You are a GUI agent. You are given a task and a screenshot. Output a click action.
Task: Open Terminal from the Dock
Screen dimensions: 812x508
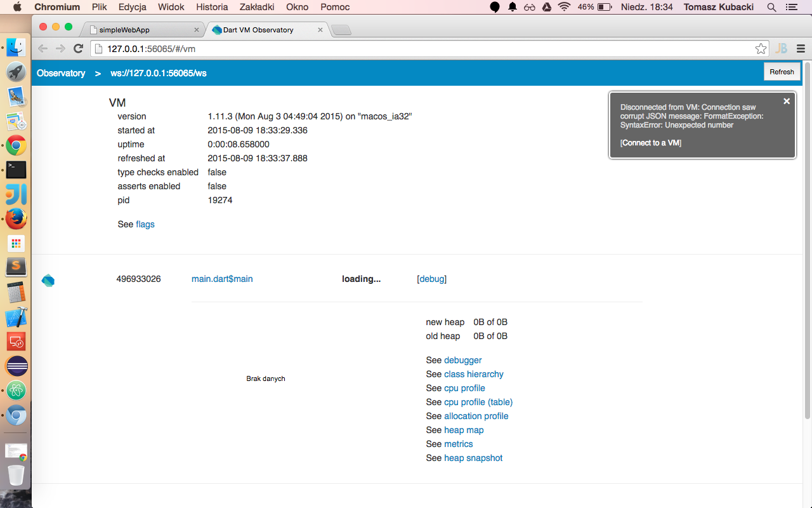[x=16, y=170]
